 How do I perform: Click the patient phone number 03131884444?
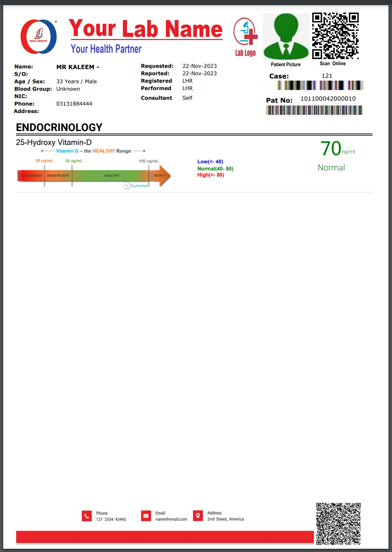pyautogui.click(x=74, y=104)
